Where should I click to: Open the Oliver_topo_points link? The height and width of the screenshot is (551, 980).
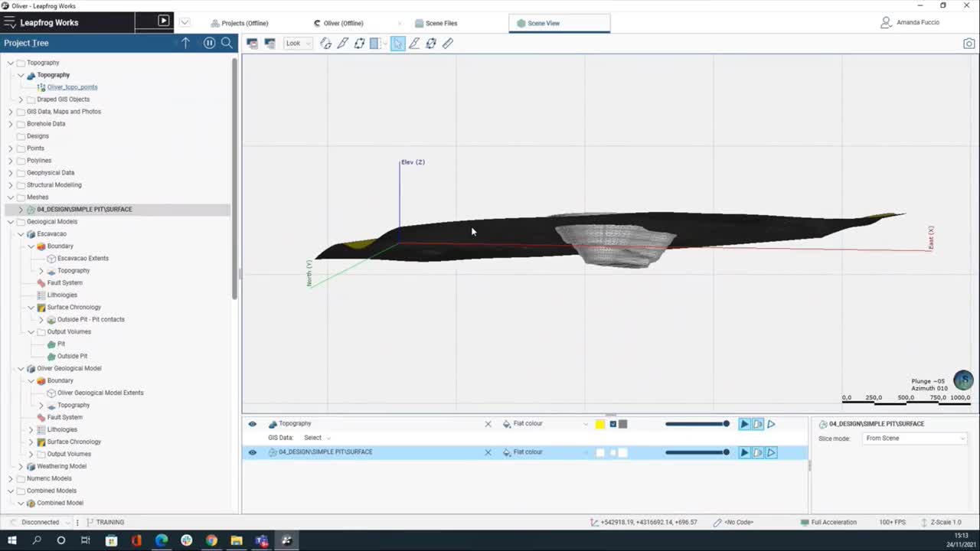pyautogui.click(x=72, y=87)
